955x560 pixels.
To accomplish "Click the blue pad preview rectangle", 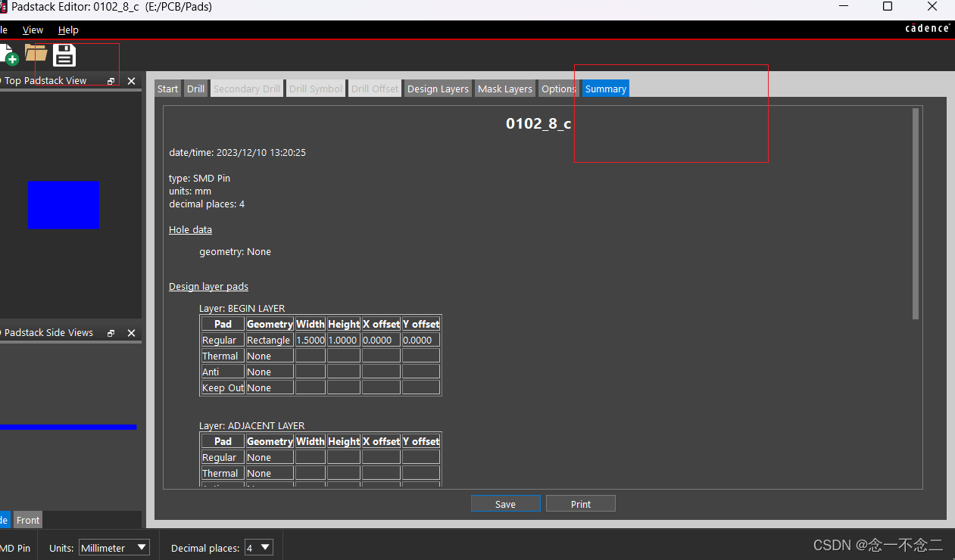I will pos(64,205).
